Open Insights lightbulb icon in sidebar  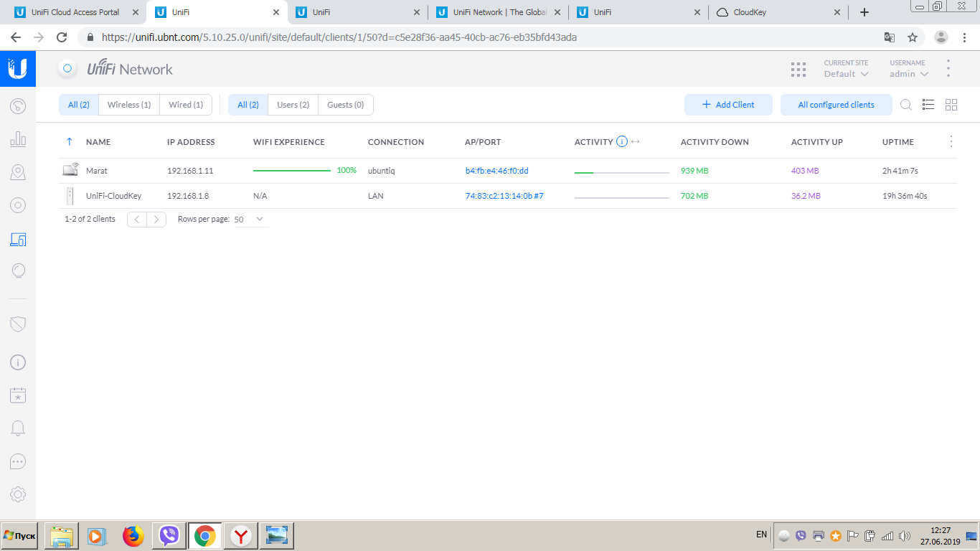(x=18, y=271)
